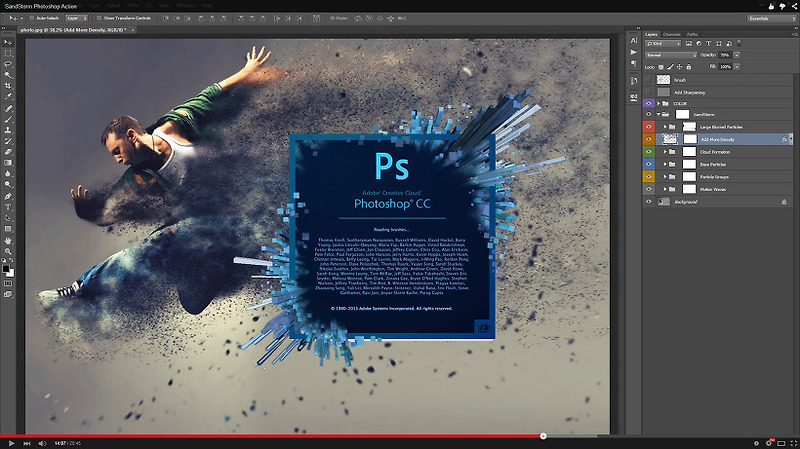Screen dimensions: 800x449
Task: Toggle Quick Mask mode icon
Action: [x=8, y=283]
